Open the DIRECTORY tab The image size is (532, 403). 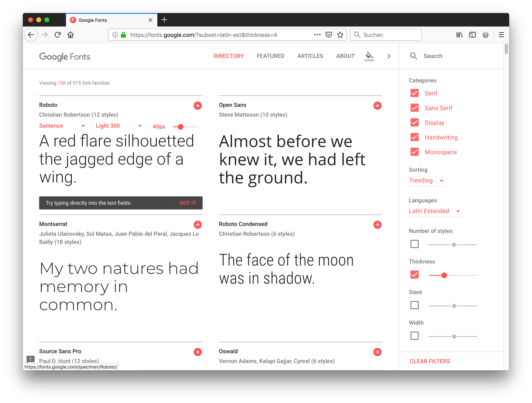[x=228, y=56]
